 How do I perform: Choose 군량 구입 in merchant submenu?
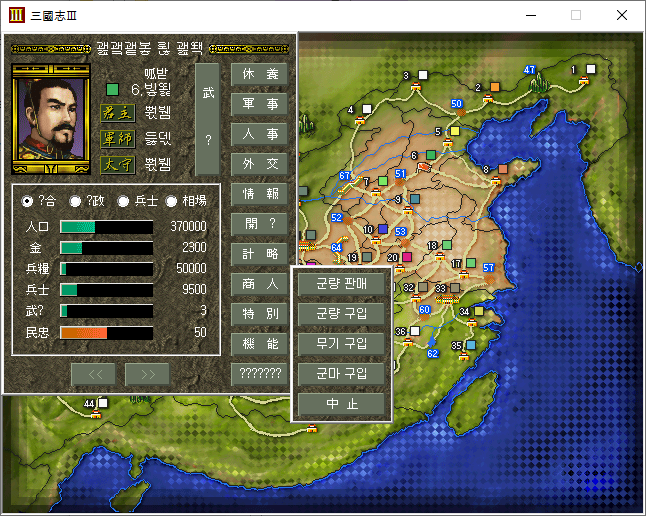click(342, 314)
